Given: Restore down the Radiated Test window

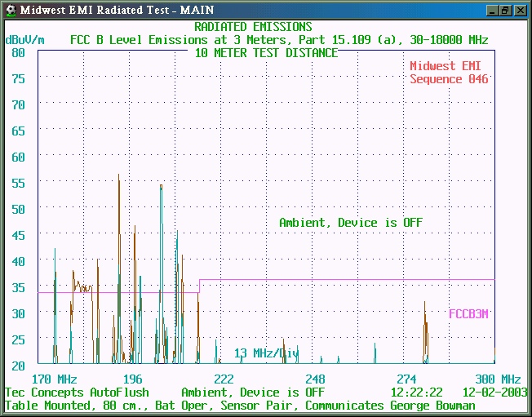Looking at the screenshot, I should coord(506,10).
